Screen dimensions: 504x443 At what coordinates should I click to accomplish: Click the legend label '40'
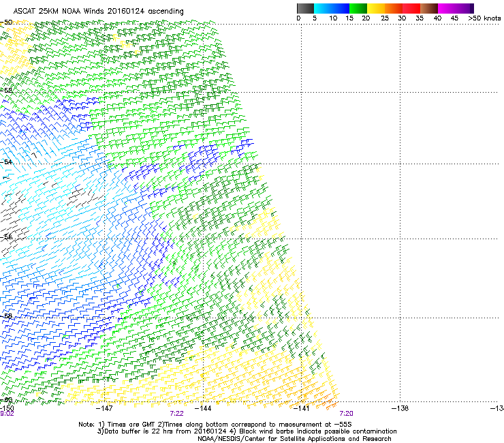click(x=437, y=18)
